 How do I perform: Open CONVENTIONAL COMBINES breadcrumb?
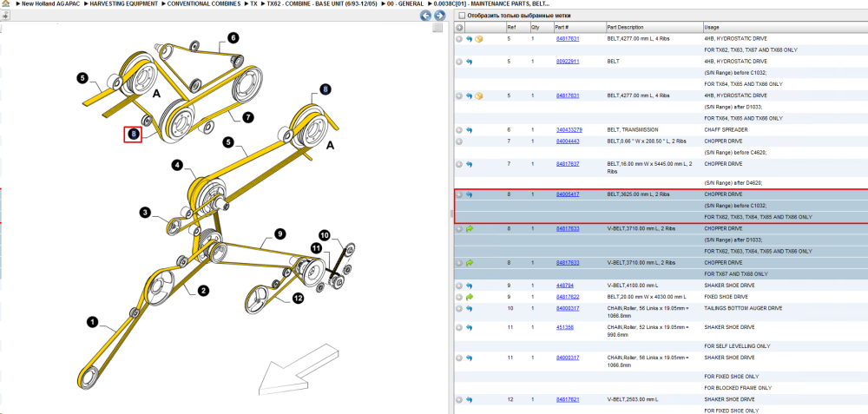coord(204,3)
